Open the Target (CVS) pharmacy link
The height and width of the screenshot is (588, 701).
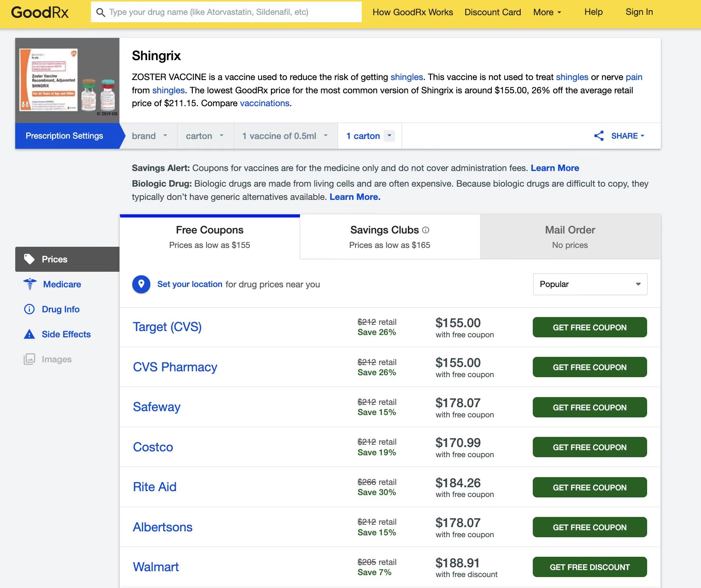167,327
